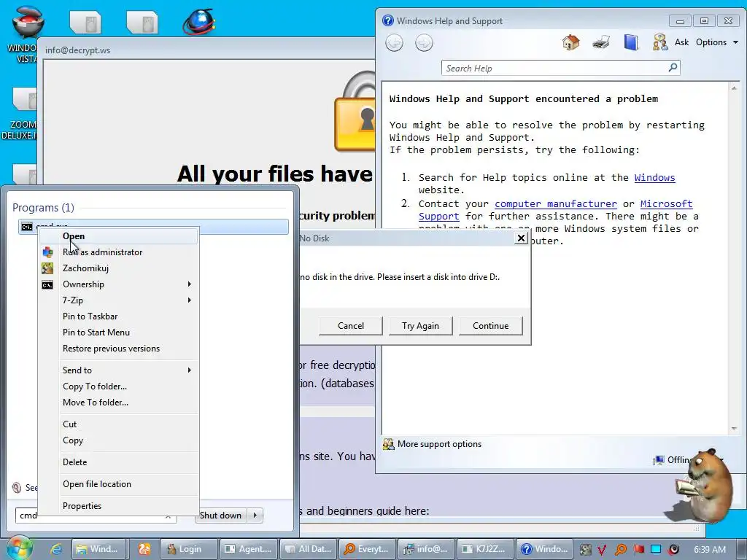Screen dimensions: 747x560
Task: Click the red V tray icon
Action: coord(602,550)
